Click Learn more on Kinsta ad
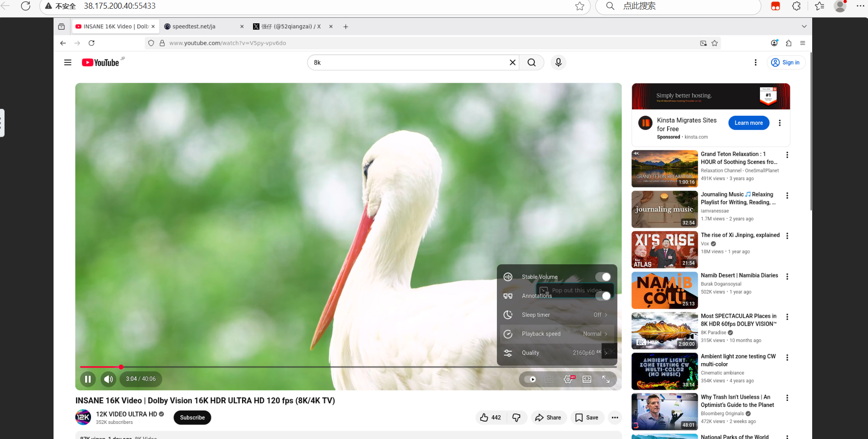Viewport: 868px width, 439px height. click(749, 123)
